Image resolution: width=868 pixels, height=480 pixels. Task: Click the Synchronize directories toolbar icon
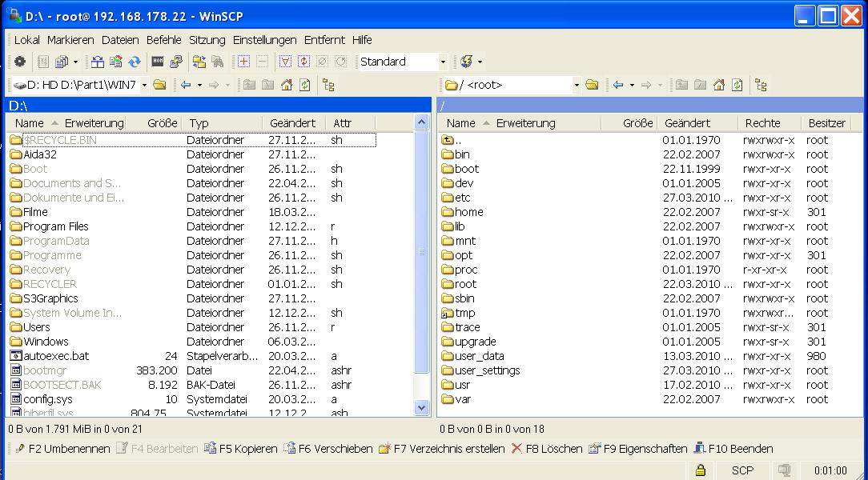tap(115, 62)
